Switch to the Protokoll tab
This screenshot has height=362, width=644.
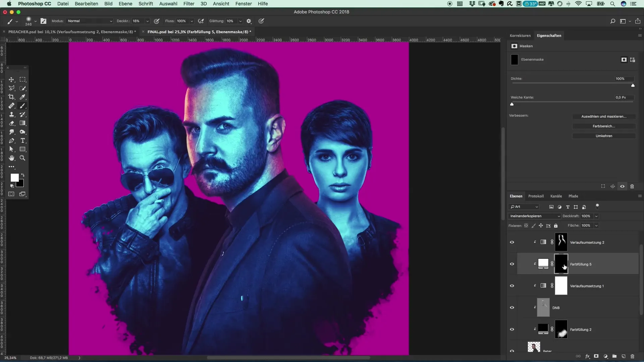536,196
